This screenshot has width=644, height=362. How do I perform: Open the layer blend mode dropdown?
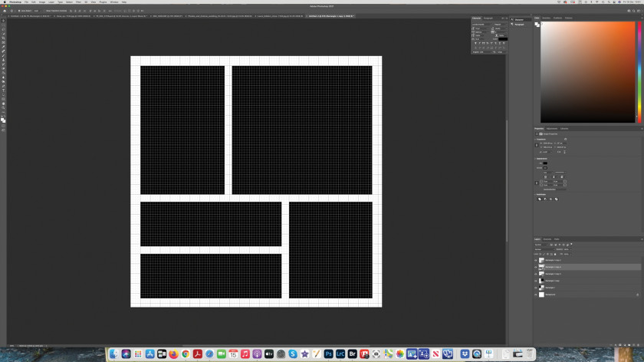pos(544,249)
